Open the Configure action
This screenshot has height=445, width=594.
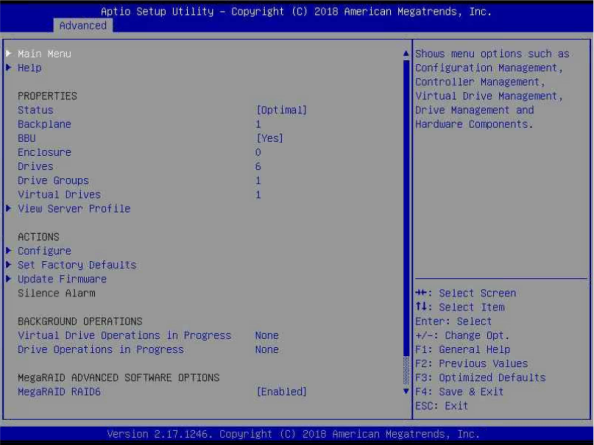pyautogui.click(x=44, y=251)
